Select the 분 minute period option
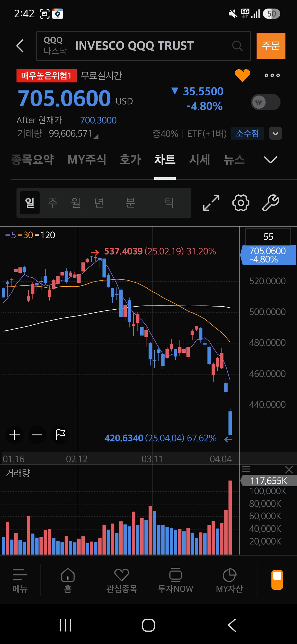297x644 pixels. click(x=130, y=203)
